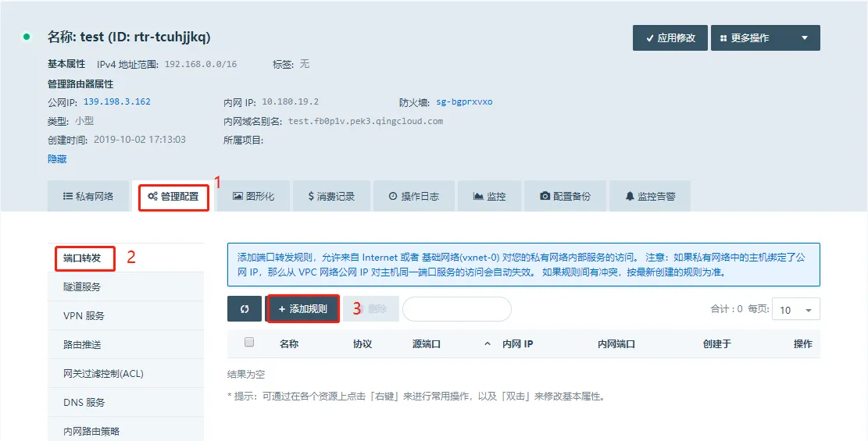Click the 添加规则 button

[302, 309]
